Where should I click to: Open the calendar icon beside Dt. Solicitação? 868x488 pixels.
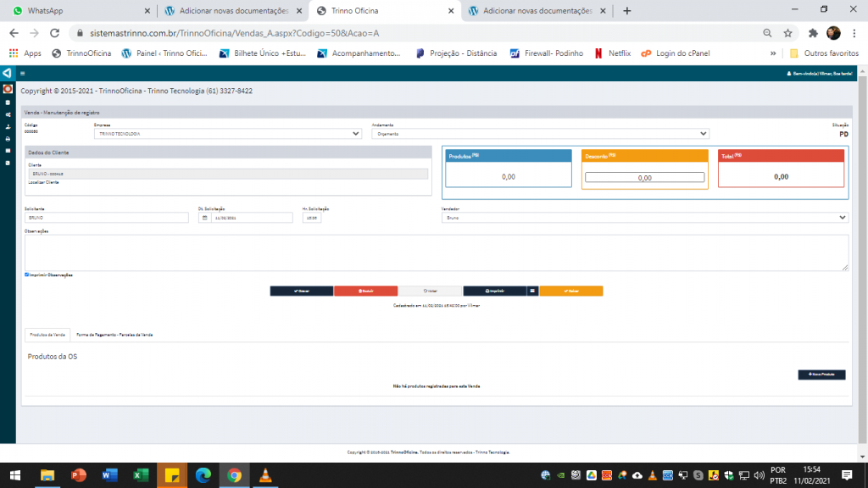point(204,218)
